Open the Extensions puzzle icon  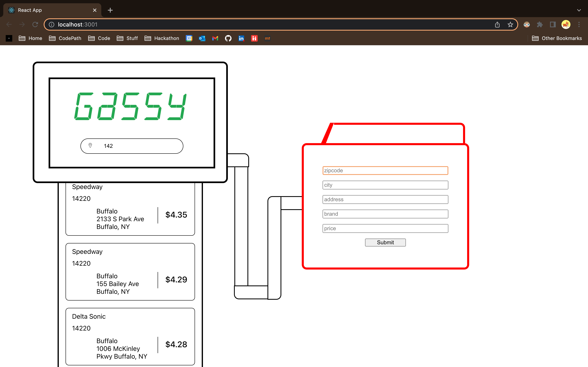[x=540, y=24]
